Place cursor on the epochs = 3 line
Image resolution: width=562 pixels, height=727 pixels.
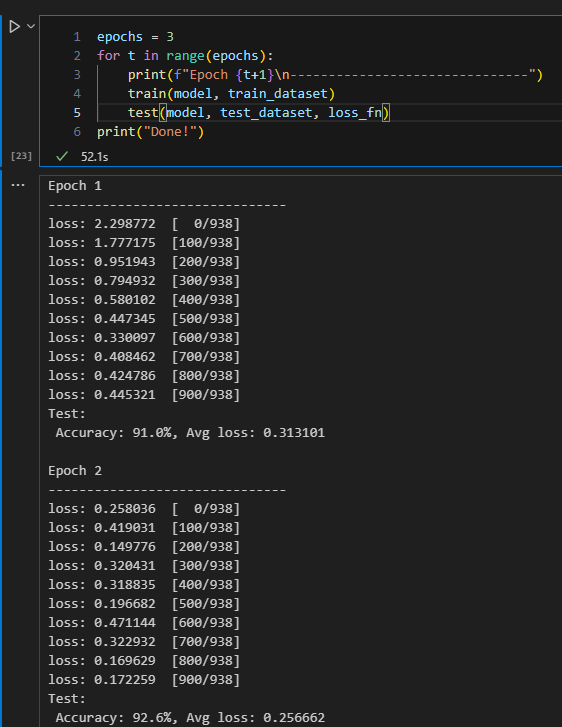tap(135, 37)
